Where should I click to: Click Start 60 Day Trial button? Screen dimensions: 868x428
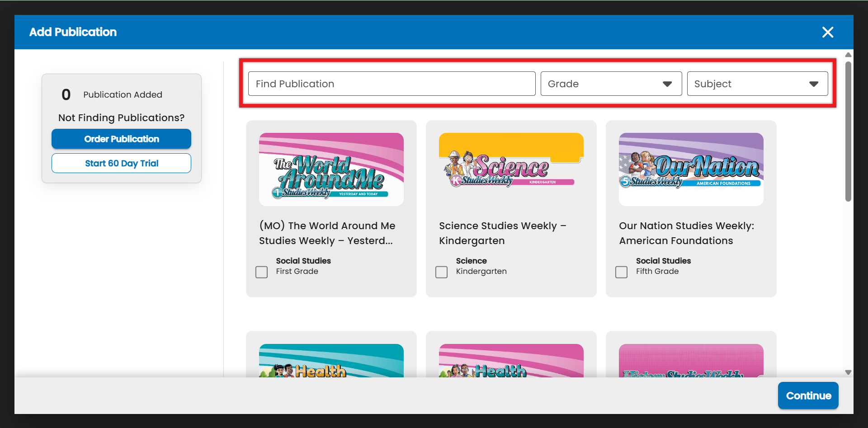[x=121, y=163]
